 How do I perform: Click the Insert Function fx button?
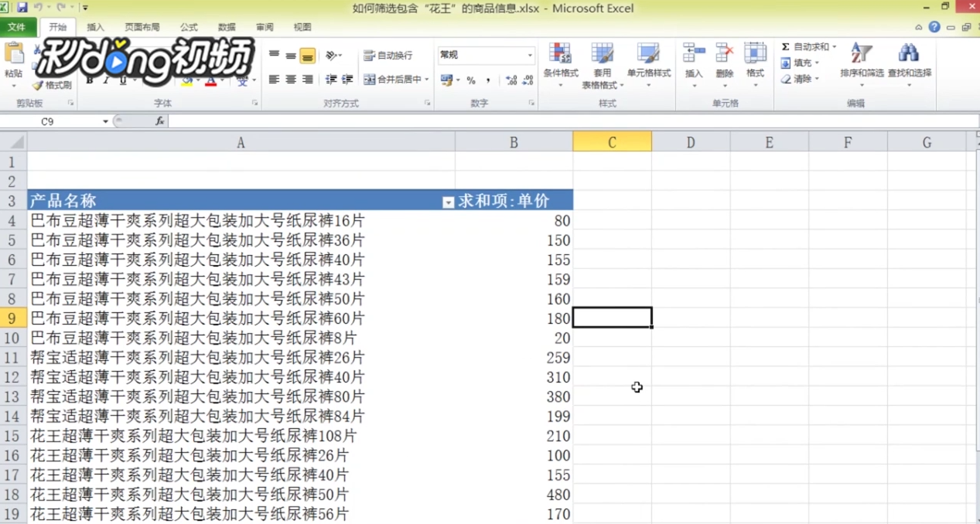click(x=159, y=121)
